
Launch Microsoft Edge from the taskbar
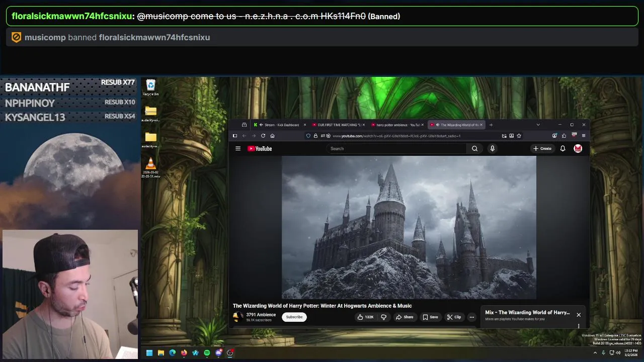[x=172, y=353]
